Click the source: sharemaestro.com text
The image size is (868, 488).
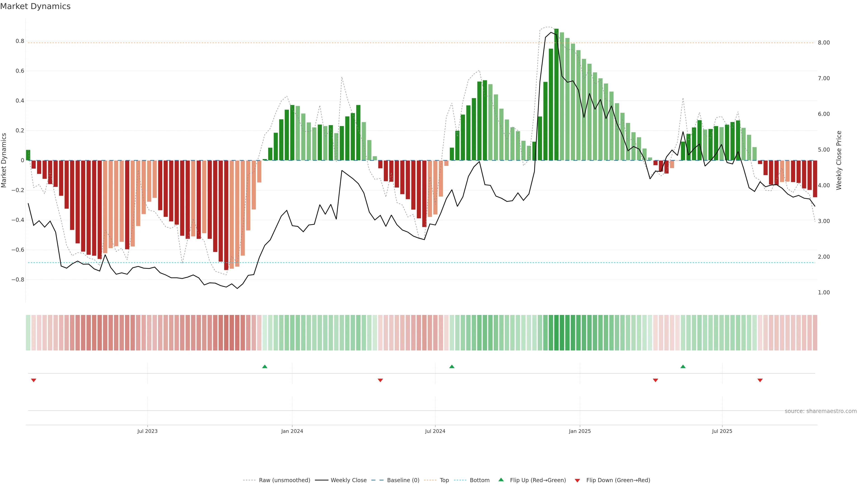tap(821, 411)
